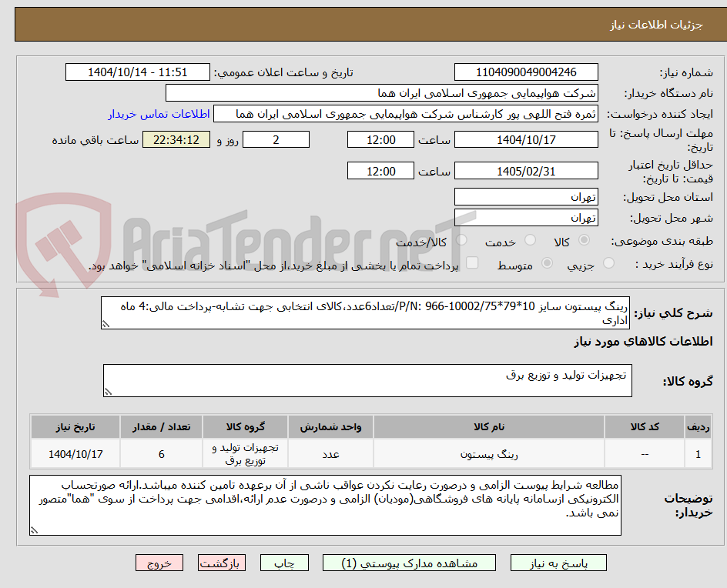Click the need number 1104090049004246 field
The width and height of the screenshot is (727, 588).
click(x=526, y=72)
